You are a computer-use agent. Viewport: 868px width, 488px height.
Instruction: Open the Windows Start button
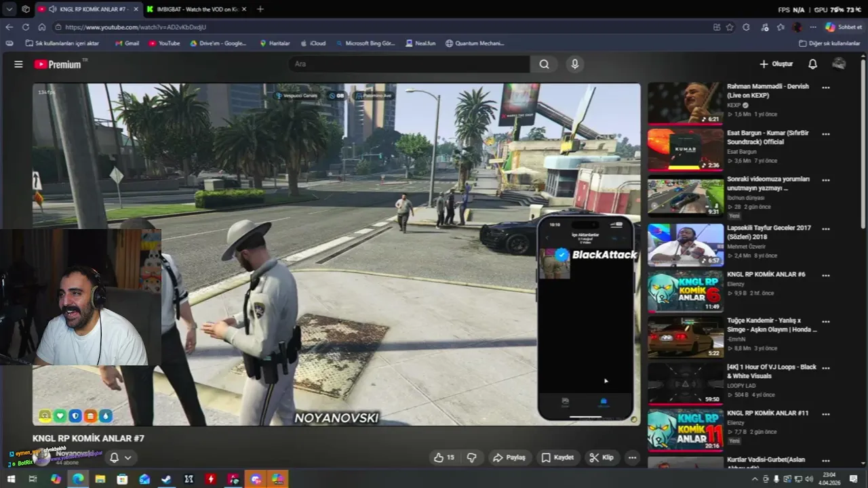pos(11,479)
